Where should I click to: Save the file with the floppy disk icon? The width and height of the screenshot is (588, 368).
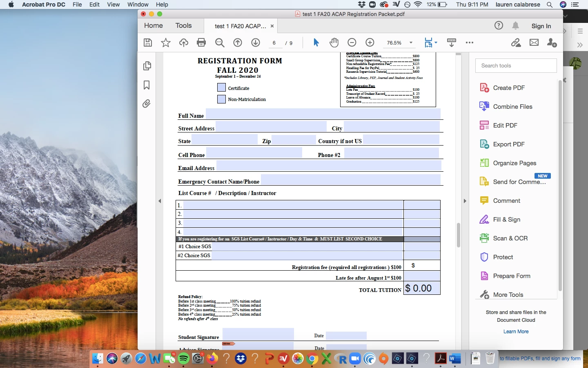pyautogui.click(x=148, y=43)
